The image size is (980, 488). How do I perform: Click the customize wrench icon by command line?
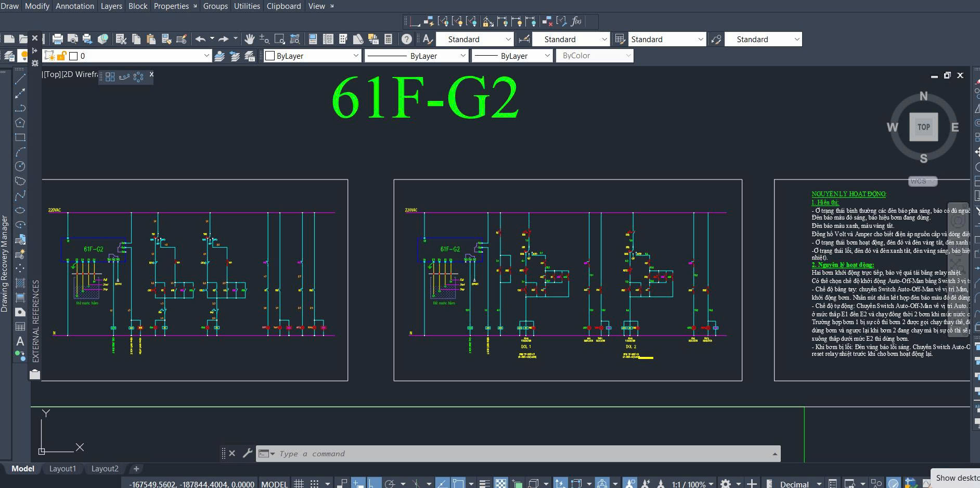click(x=248, y=453)
